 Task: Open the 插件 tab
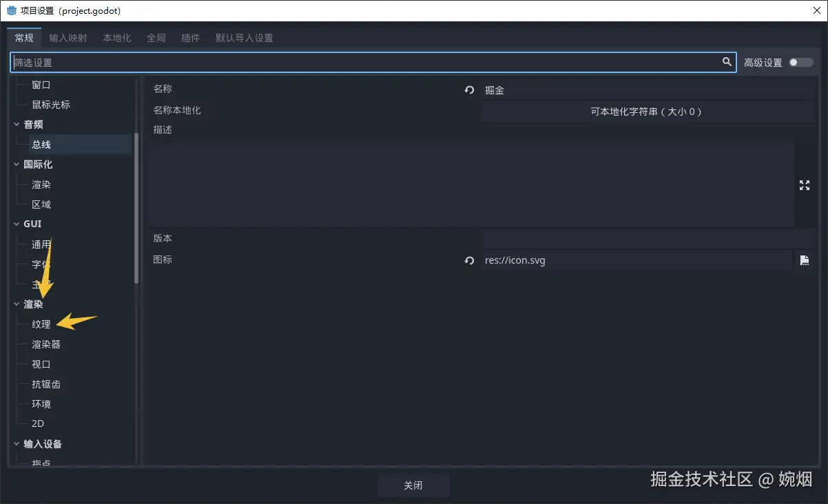pos(191,38)
